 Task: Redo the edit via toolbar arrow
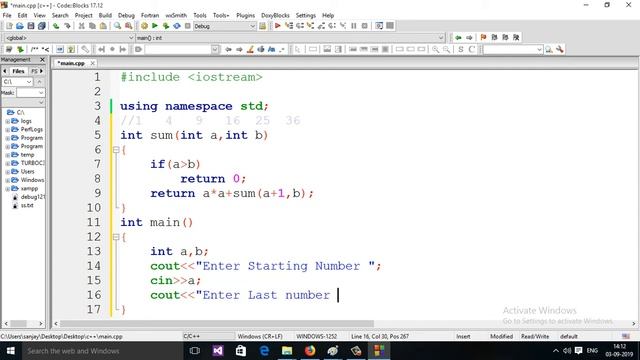[x=67, y=26]
